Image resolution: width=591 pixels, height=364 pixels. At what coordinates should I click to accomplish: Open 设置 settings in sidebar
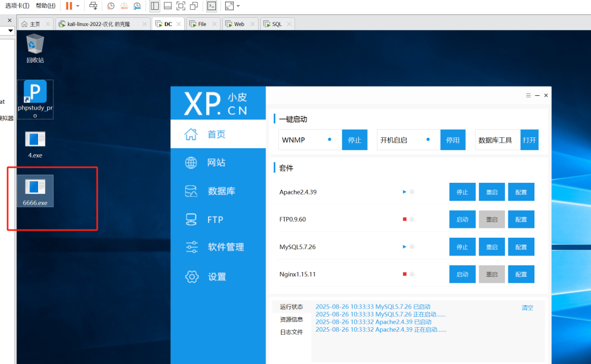click(218, 276)
